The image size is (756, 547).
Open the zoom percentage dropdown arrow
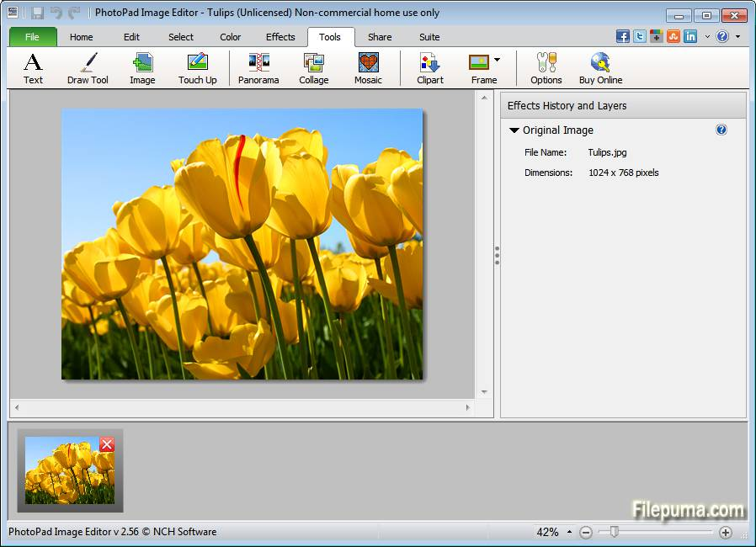(x=569, y=532)
